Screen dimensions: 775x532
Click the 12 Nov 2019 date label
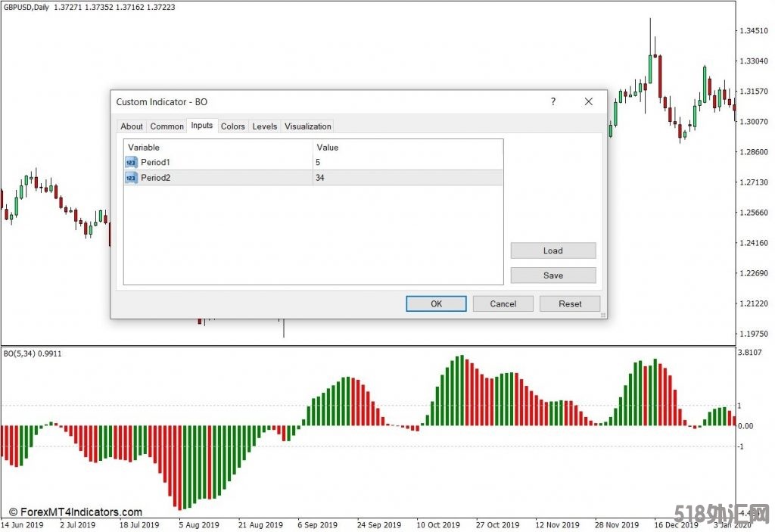pyautogui.click(x=557, y=525)
